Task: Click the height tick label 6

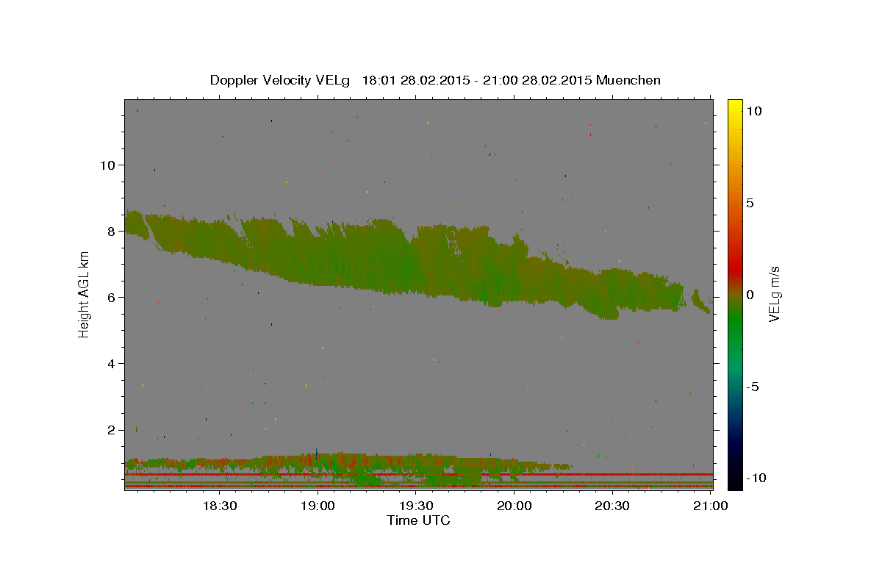Action: pyautogui.click(x=111, y=297)
